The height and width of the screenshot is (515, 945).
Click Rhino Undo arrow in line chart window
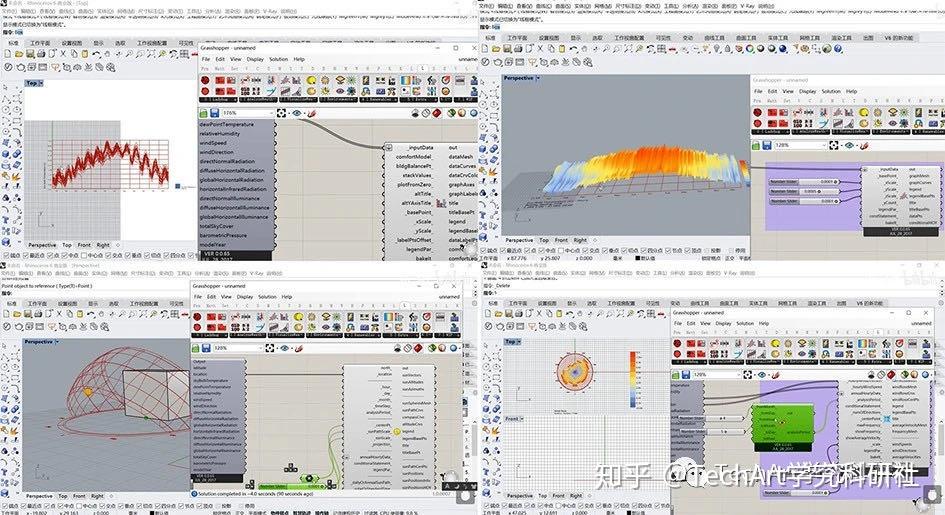(x=96, y=54)
